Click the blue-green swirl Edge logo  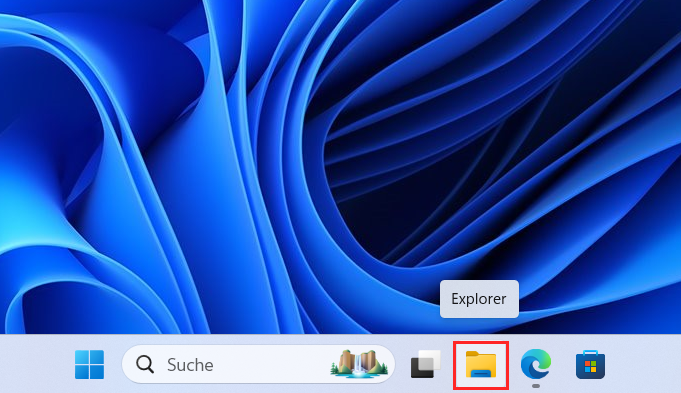point(536,363)
